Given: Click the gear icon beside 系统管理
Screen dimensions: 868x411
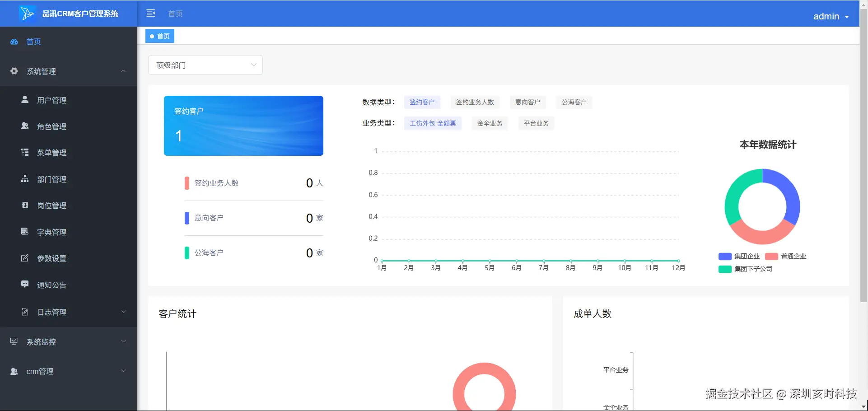Looking at the screenshot, I should [x=14, y=71].
